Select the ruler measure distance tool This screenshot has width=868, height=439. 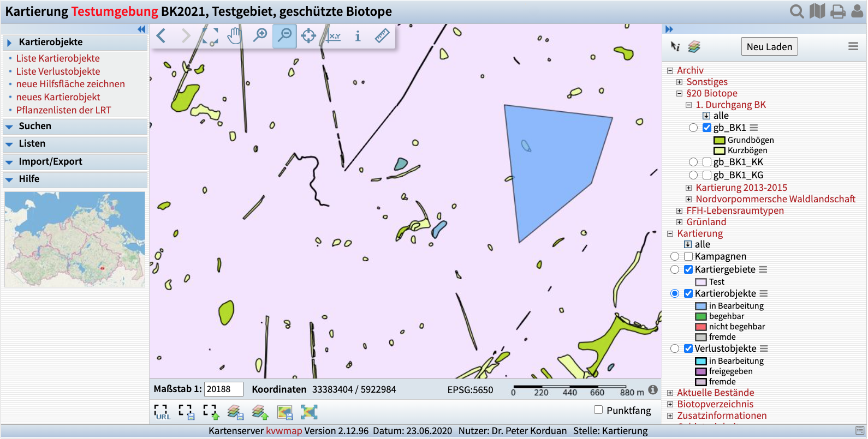pyautogui.click(x=382, y=36)
